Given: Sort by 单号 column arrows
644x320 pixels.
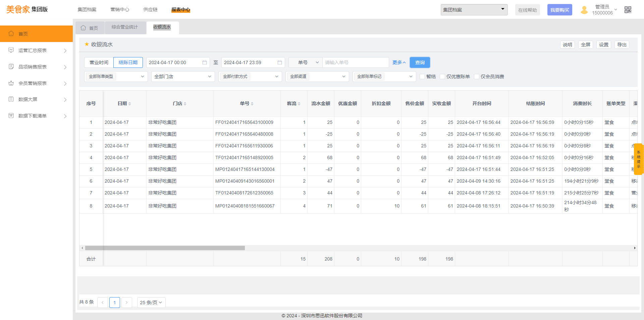Looking at the screenshot, I should [252, 104].
